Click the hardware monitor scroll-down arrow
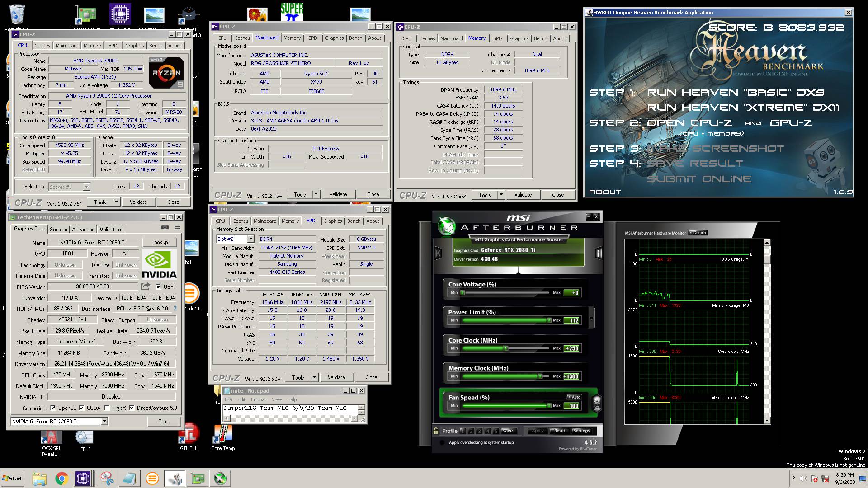Screen dimensions: 868x488 click(767, 421)
